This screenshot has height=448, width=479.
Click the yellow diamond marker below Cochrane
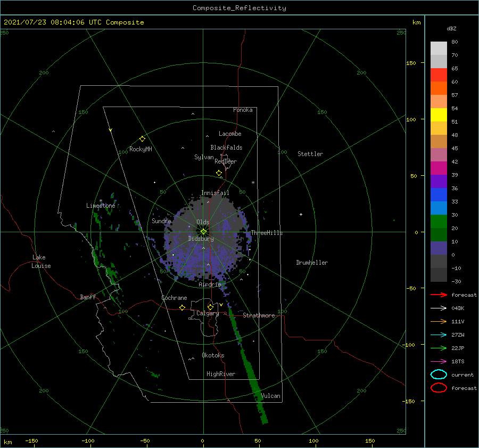pyautogui.click(x=182, y=307)
